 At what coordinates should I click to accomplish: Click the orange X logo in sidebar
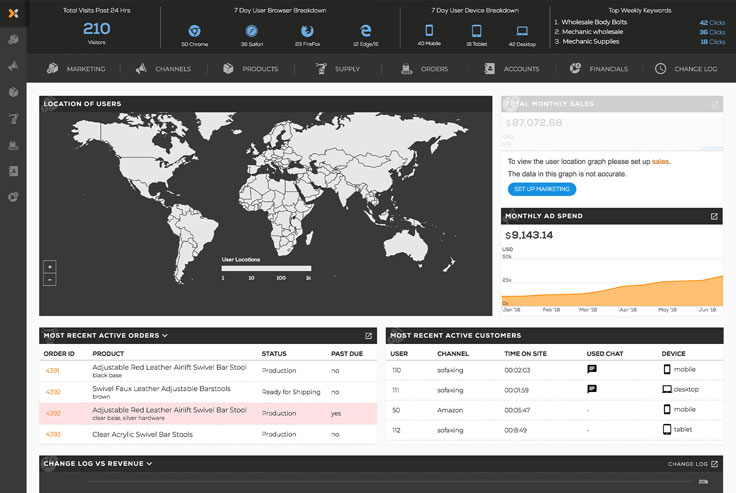pyautogui.click(x=13, y=12)
